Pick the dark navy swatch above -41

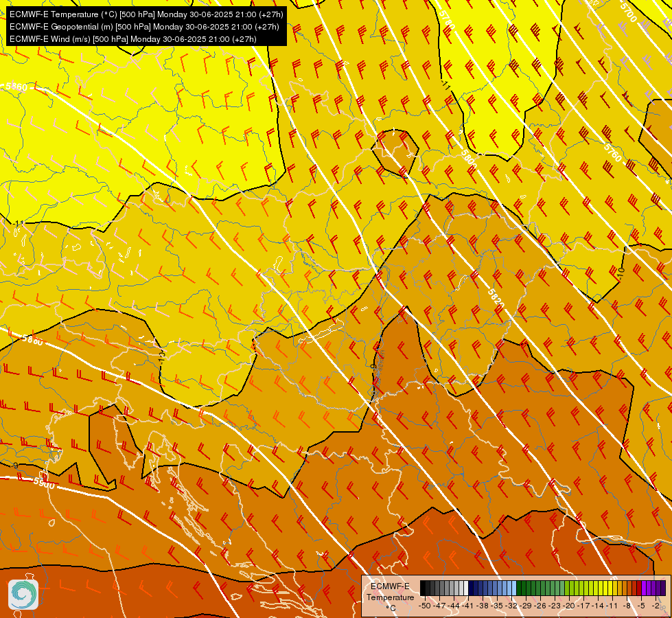pos(471,588)
